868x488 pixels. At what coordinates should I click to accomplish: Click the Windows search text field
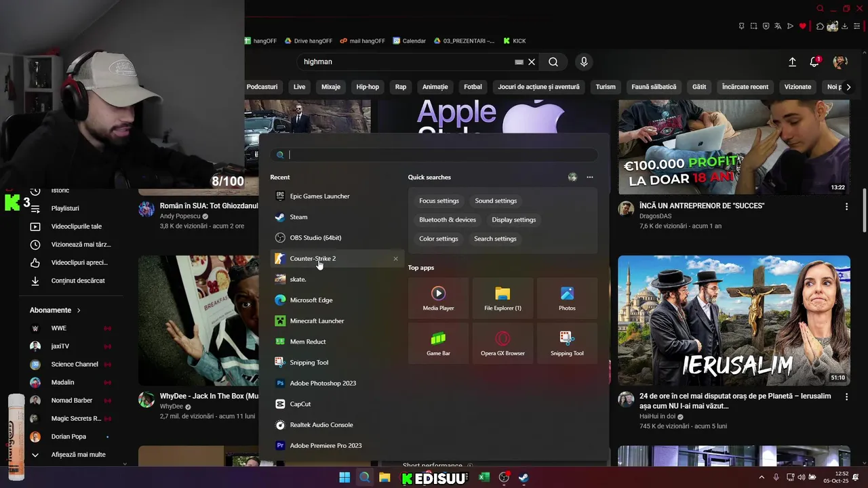pyautogui.click(x=434, y=155)
